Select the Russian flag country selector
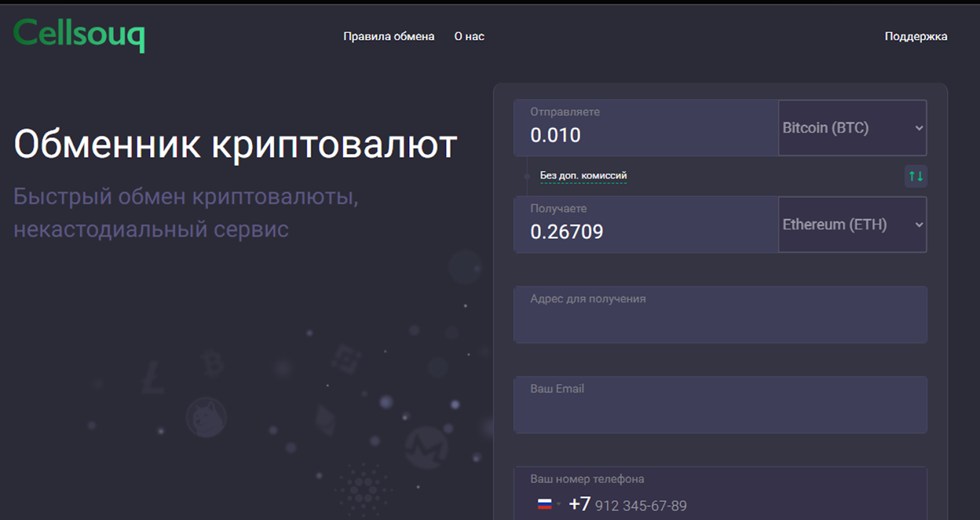 548,504
